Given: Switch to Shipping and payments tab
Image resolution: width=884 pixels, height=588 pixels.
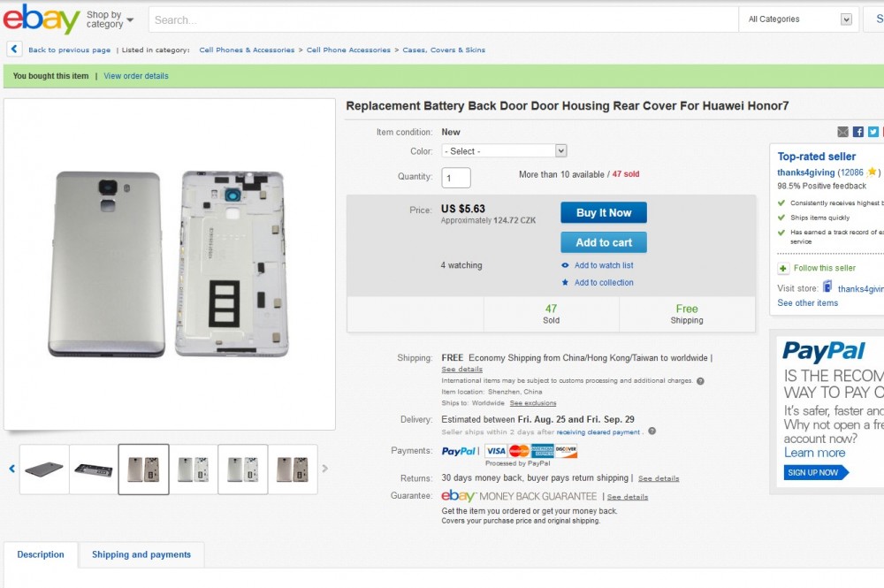Looking at the screenshot, I should click(141, 554).
